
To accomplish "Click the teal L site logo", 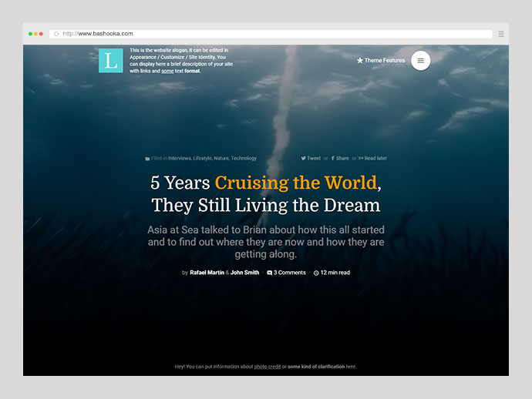I will [x=110, y=61].
